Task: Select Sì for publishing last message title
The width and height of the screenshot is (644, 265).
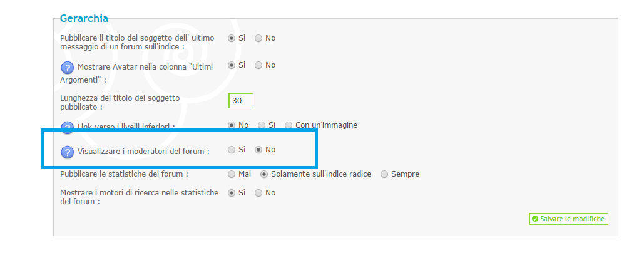Action: pyautogui.click(x=232, y=38)
